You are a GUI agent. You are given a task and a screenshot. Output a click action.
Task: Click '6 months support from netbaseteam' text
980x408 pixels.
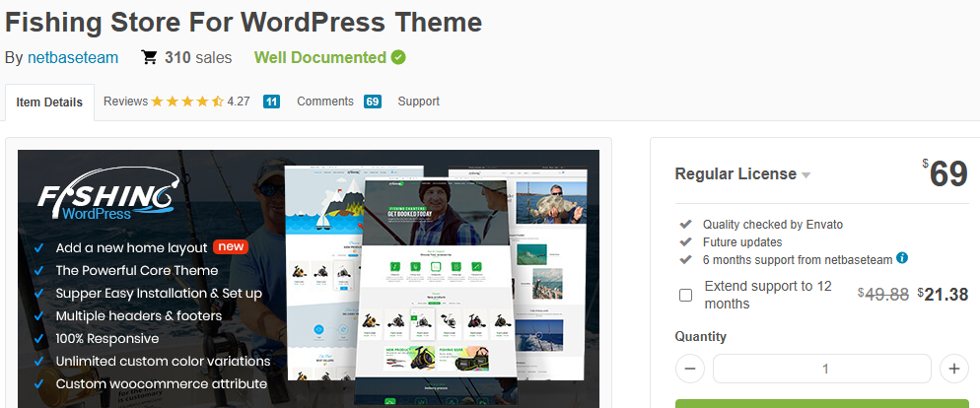click(798, 260)
